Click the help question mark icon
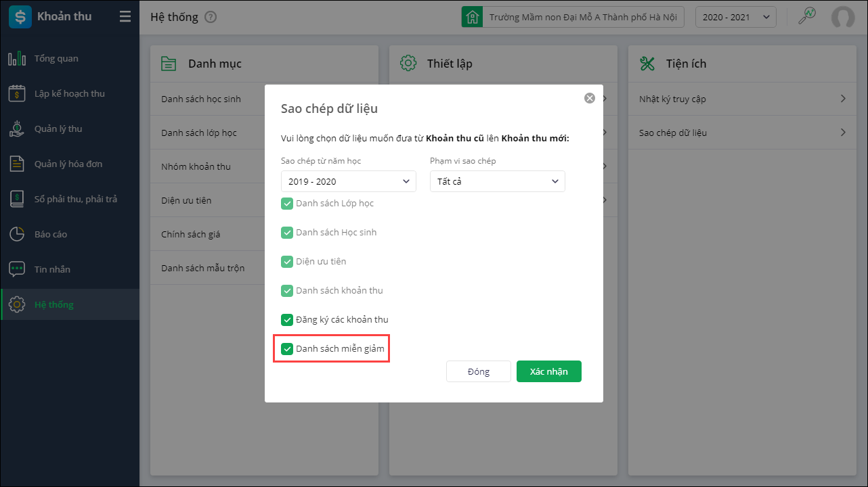Image resolution: width=868 pixels, height=487 pixels. (211, 17)
